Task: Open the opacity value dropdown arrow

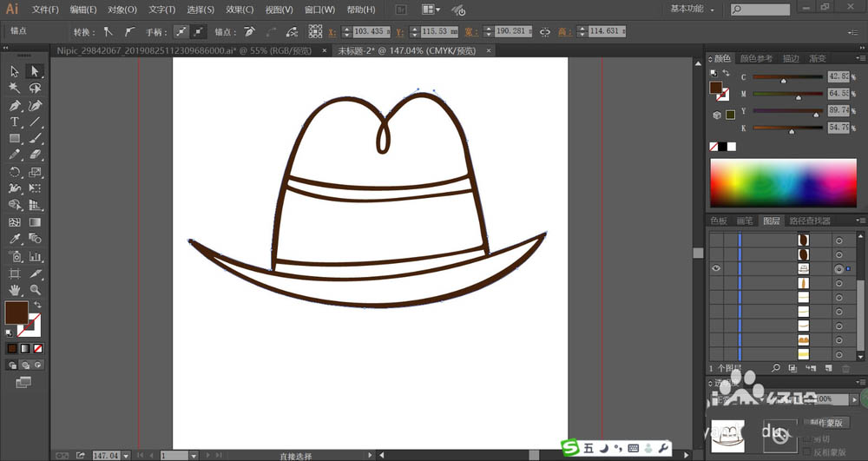Action: [855, 399]
